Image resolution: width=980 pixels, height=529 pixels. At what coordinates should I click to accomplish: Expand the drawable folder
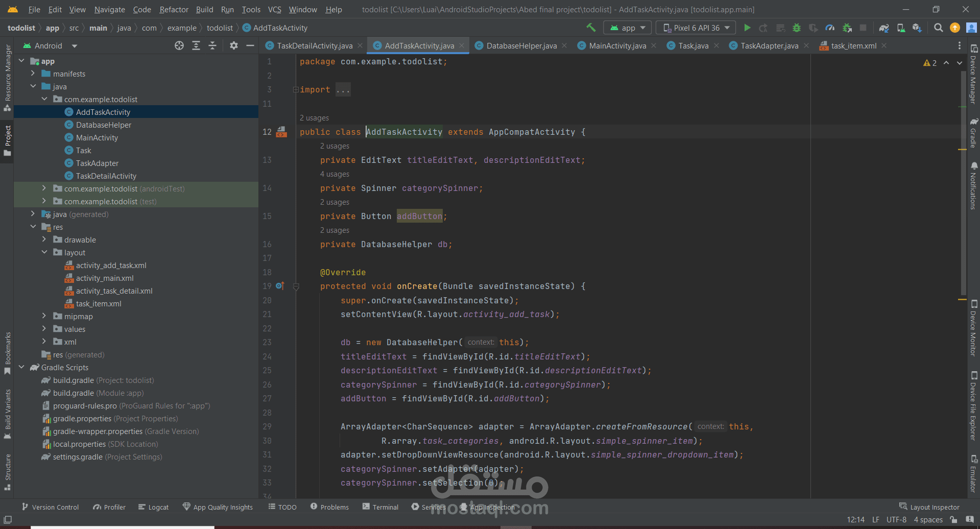tap(44, 239)
